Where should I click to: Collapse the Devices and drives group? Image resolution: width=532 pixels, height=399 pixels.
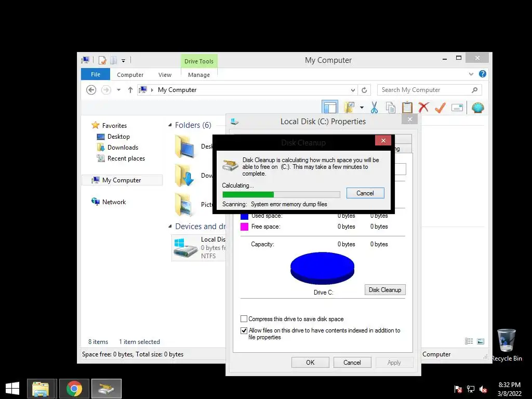tap(170, 227)
